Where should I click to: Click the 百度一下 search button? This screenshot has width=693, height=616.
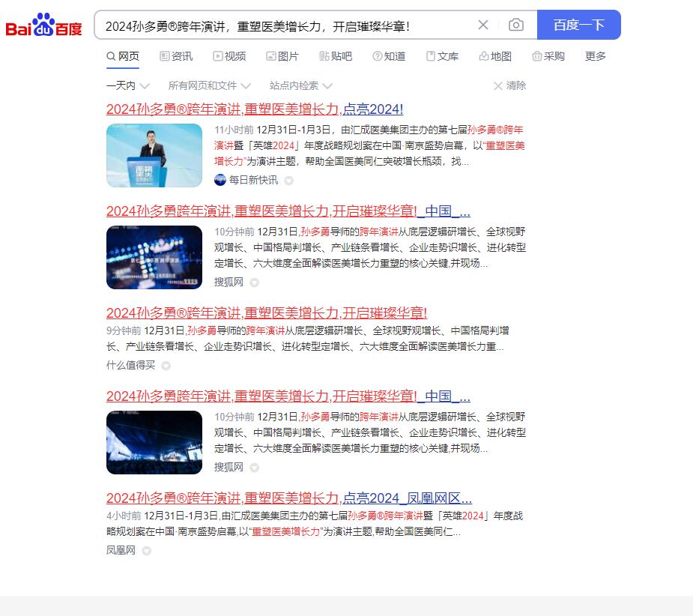[x=578, y=25]
